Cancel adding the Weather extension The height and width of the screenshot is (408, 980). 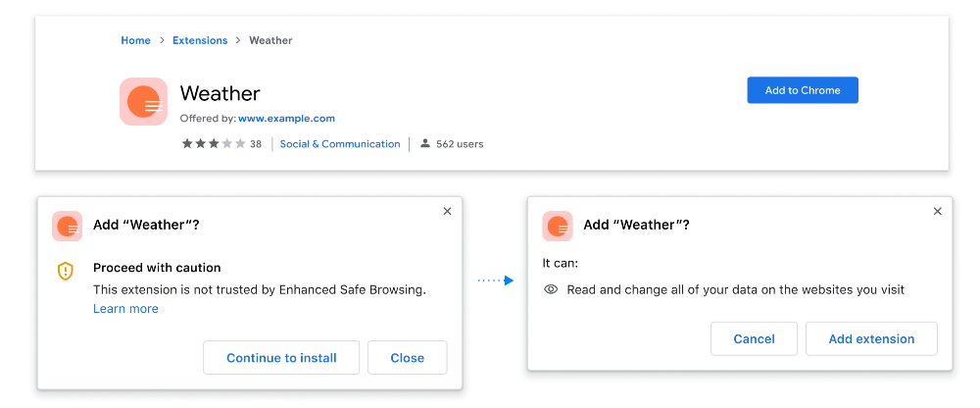[x=754, y=339]
